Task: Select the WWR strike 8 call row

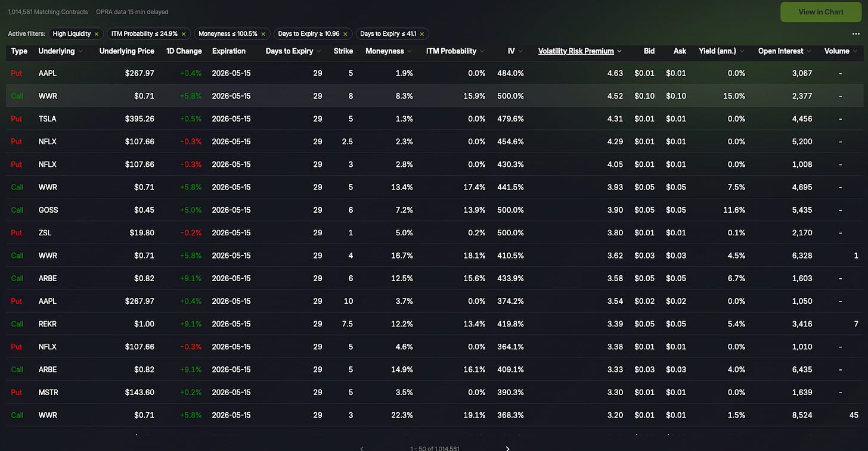Action: pyautogui.click(x=434, y=96)
